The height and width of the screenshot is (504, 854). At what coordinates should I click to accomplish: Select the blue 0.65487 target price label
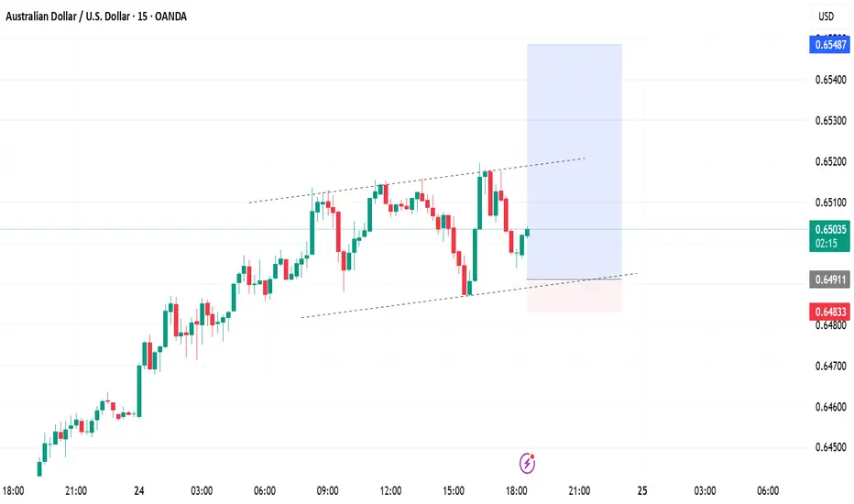829,45
